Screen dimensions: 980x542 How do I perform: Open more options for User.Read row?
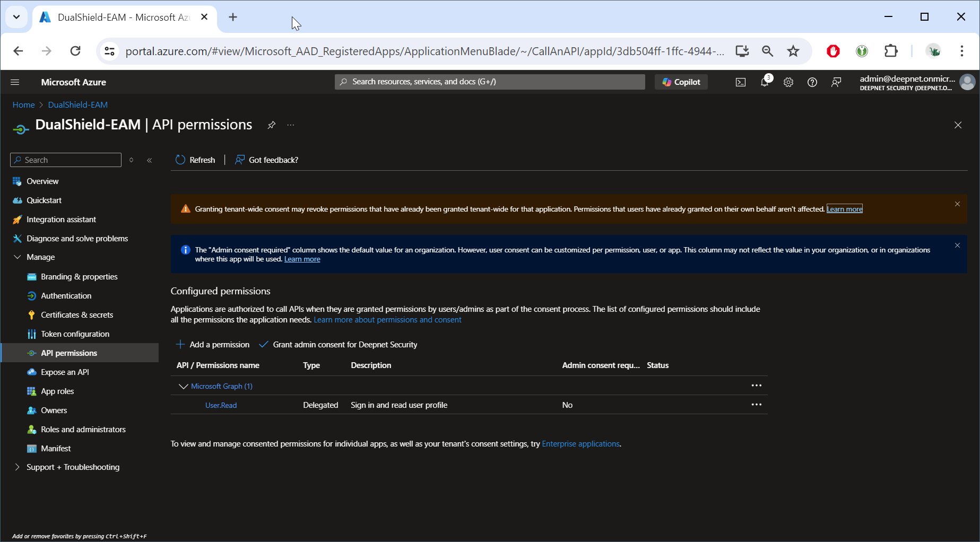(x=756, y=405)
